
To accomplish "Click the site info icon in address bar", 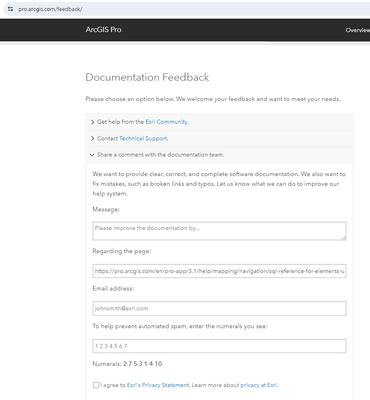I will (10, 9).
